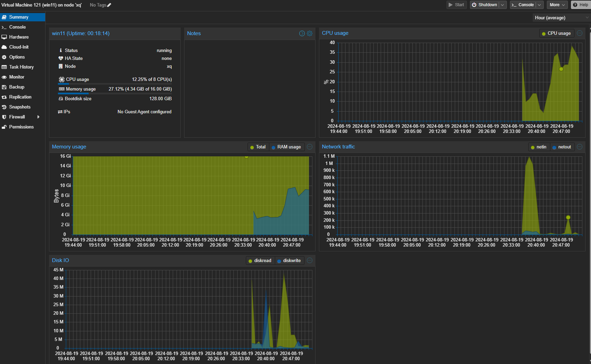
Task: Select Replication in the sidebar menu
Action: point(22,97)
